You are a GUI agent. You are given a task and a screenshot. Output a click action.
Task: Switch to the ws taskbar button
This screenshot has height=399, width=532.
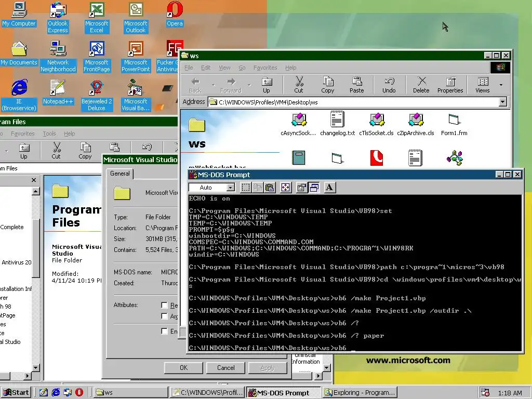130,393
